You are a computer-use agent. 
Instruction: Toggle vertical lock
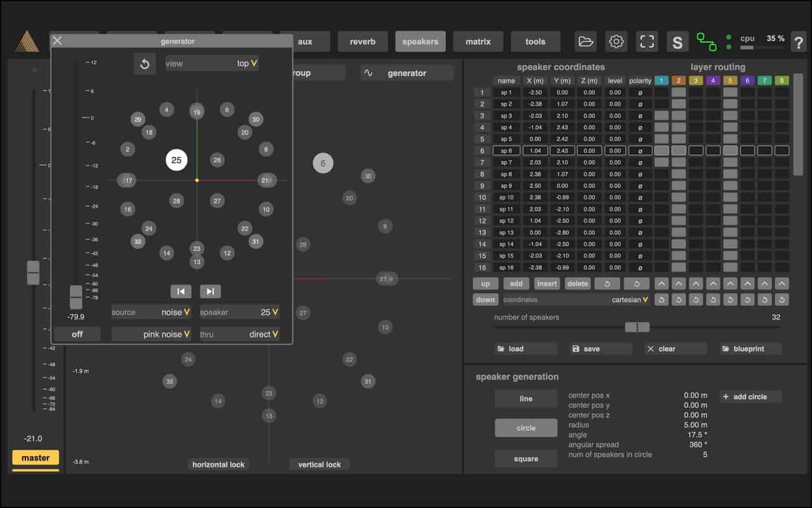click(320, 465)
